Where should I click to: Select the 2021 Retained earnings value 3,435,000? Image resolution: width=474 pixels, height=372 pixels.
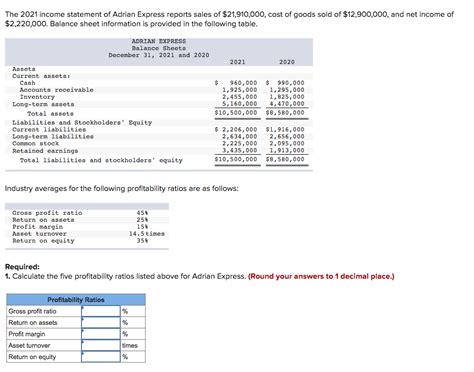[x=240, y=150]
